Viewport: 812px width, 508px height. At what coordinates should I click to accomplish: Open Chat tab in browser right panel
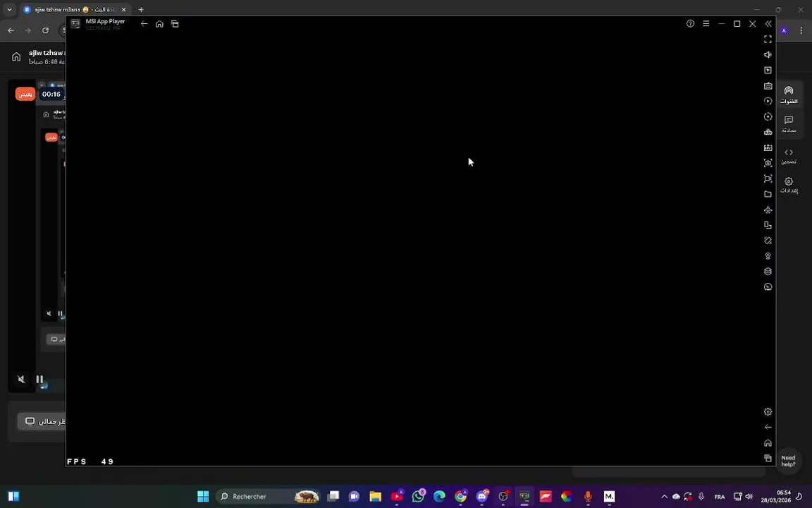(x=789, y=124)
